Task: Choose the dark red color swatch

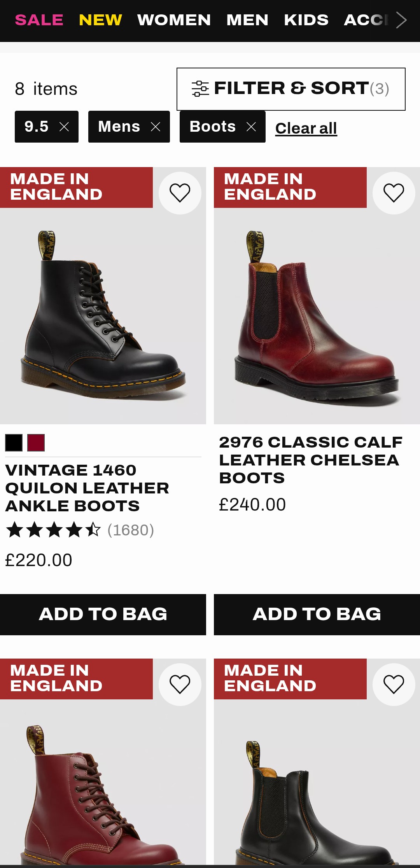Action: [x=36, y=443]
